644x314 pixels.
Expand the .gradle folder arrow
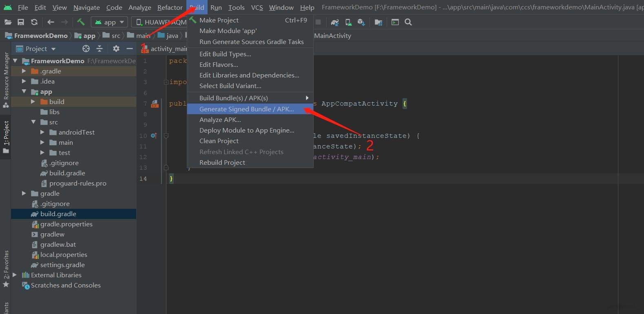click(24, 71)
